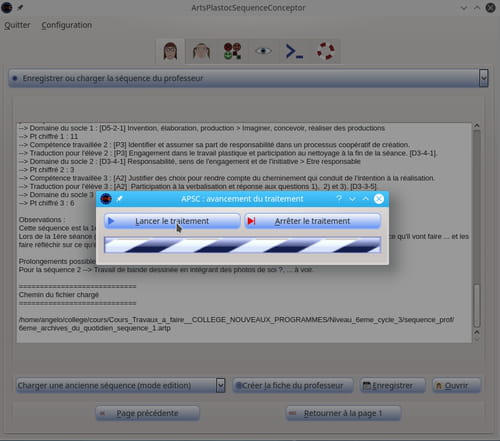Open the terminal prompt tab icon
Screen dimensions: 500x441
coord(294,51)
